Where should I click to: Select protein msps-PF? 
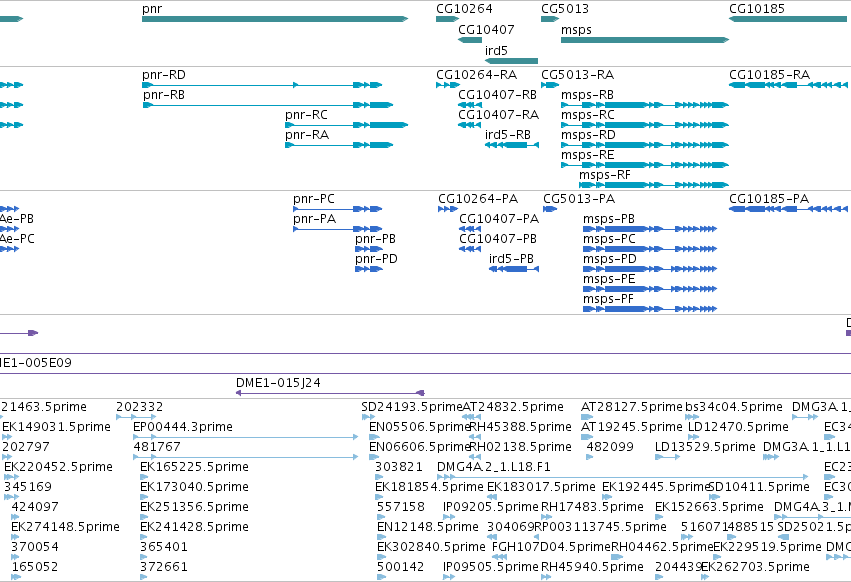tap(650, 309)
